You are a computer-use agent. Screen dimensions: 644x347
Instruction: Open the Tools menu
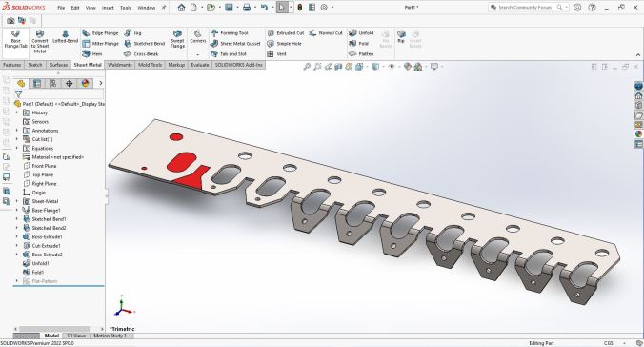[126, 8]
